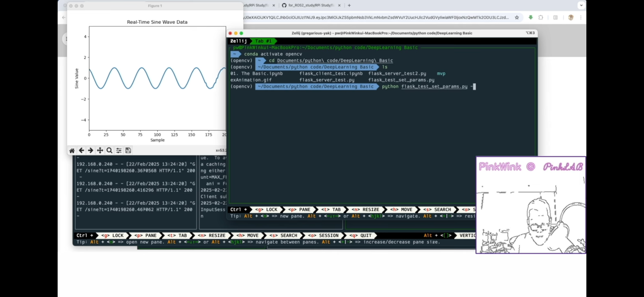
Task: Click QUIT in the back terminal status bar
Action: coord(360,235)
